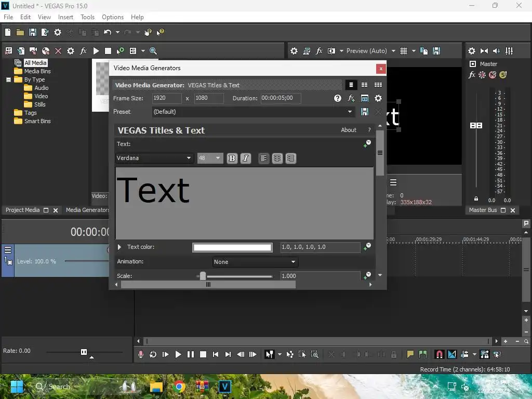
Task: Open overlays grid dropdown arrow in preview
Action: pyautogui.click(x=414, y=51)
